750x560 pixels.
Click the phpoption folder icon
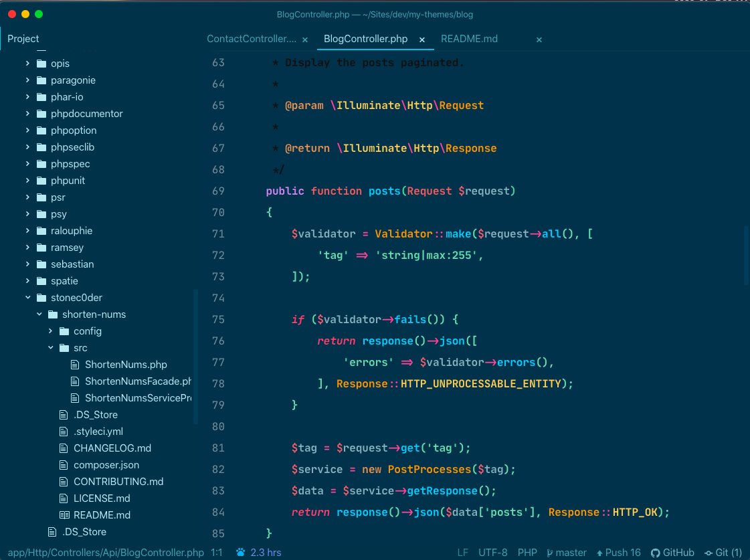(x=41, y=130)
